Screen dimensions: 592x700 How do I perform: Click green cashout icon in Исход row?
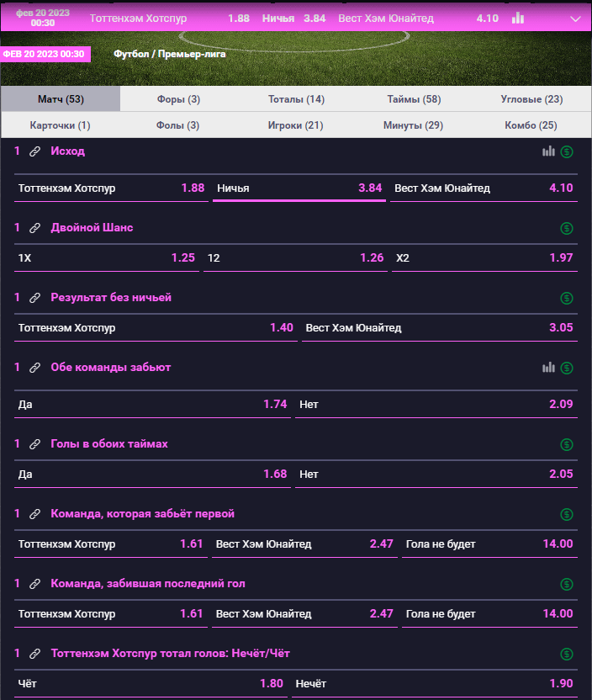[x=567, y=151]
